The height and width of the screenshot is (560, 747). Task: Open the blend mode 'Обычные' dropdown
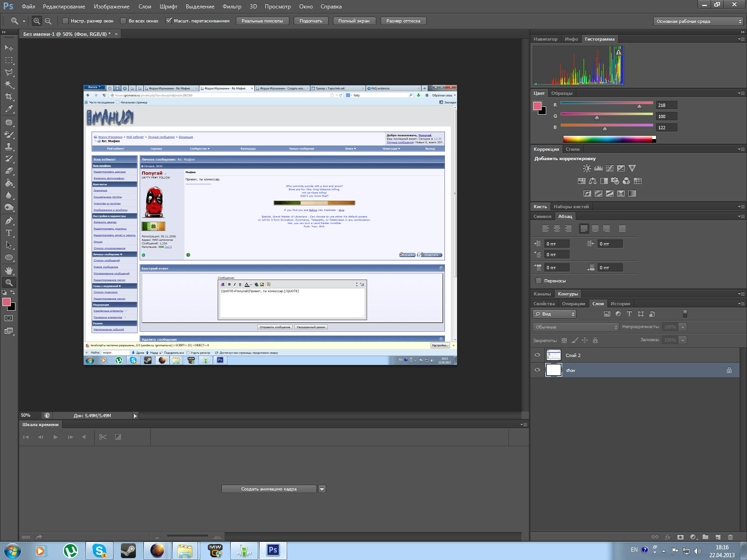click(x=576, y=327)
